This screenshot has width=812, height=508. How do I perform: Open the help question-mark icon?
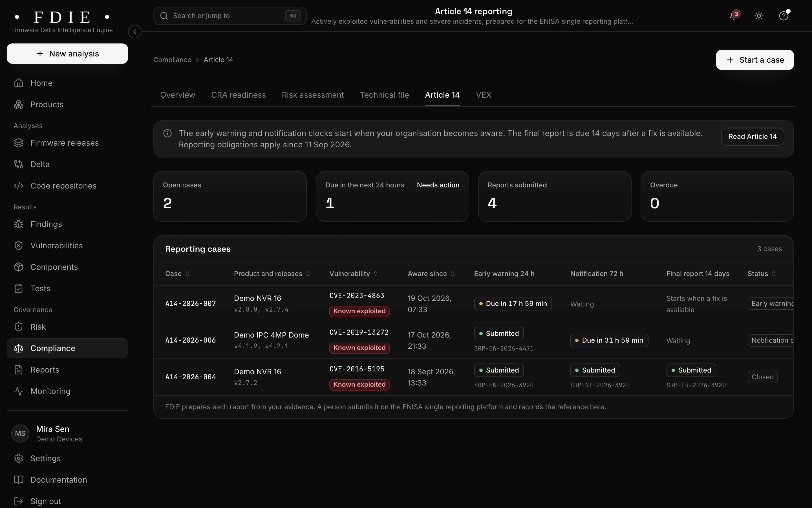click(x=784, y=16)
